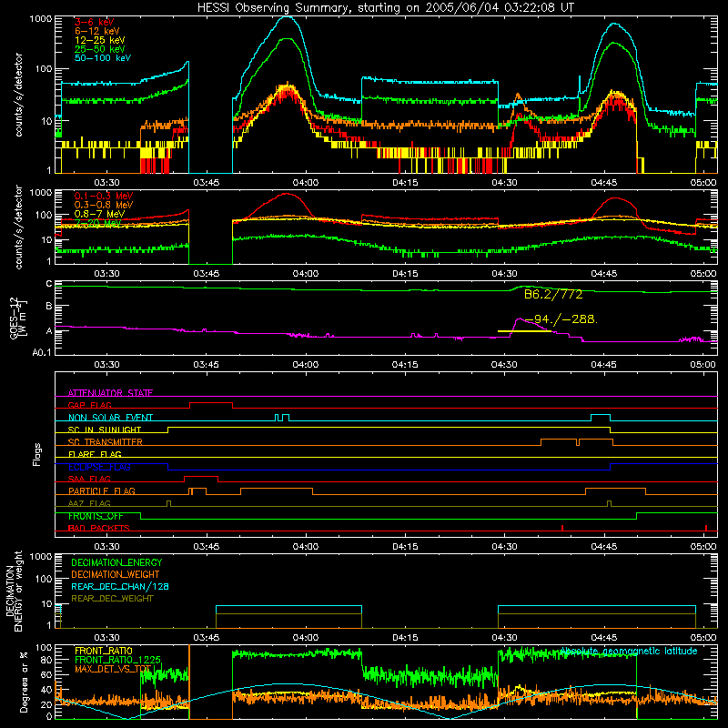
Task: Click the GOES-12 axis label
Action: coord(18,318)
